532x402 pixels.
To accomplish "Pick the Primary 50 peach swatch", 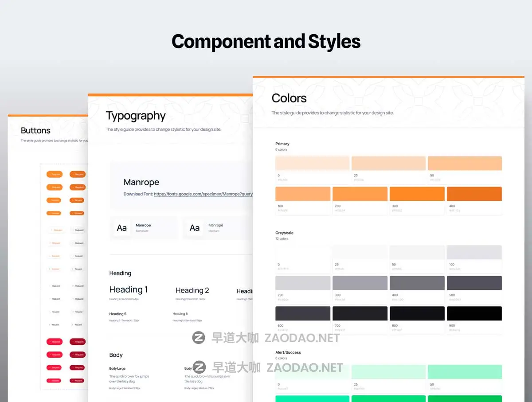I will tap(464, 163).
